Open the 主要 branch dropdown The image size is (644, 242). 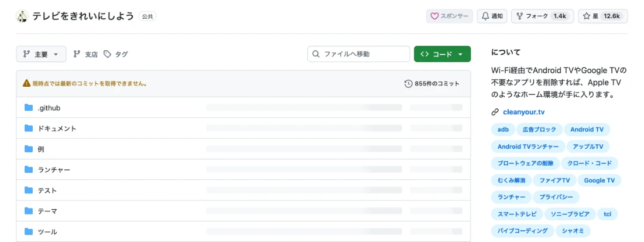pyautogui.click(x=41, y=54)
